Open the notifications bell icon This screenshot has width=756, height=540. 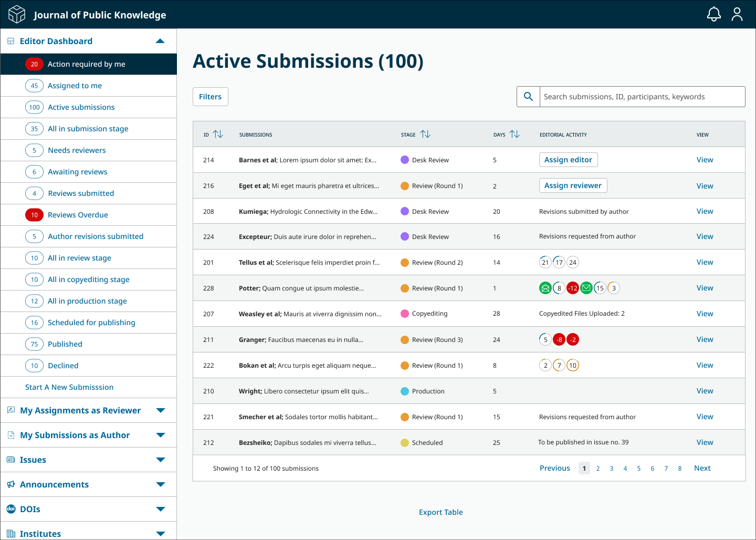[x=713, y=14]
